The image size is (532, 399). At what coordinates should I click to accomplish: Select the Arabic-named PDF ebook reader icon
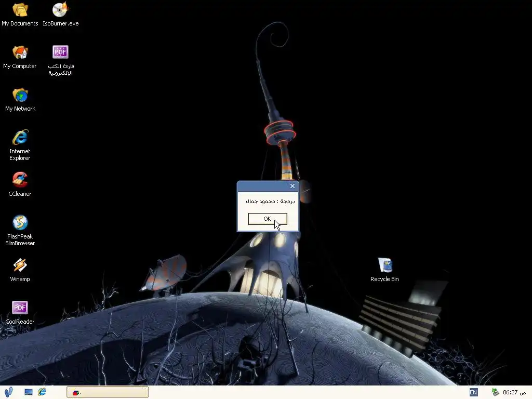click(x=60, y=60)
